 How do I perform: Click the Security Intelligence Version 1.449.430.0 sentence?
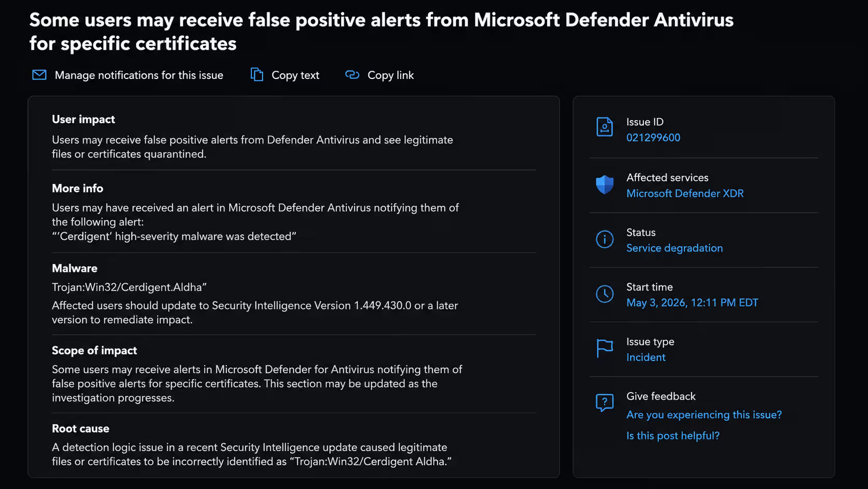coord(255,313)
